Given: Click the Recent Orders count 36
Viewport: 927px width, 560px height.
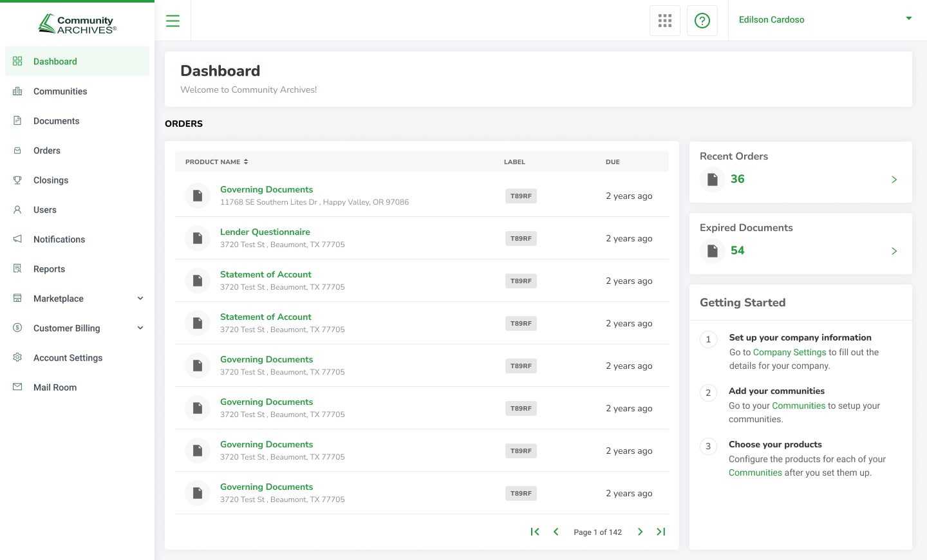Looking at the screenshot, I should coord(738,179).
